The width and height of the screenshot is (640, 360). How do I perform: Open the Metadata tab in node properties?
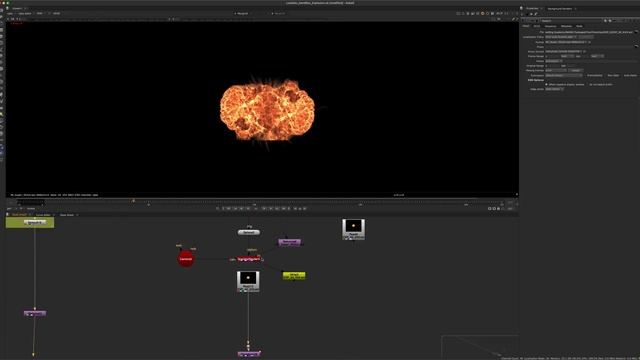[x=566, y=26]
